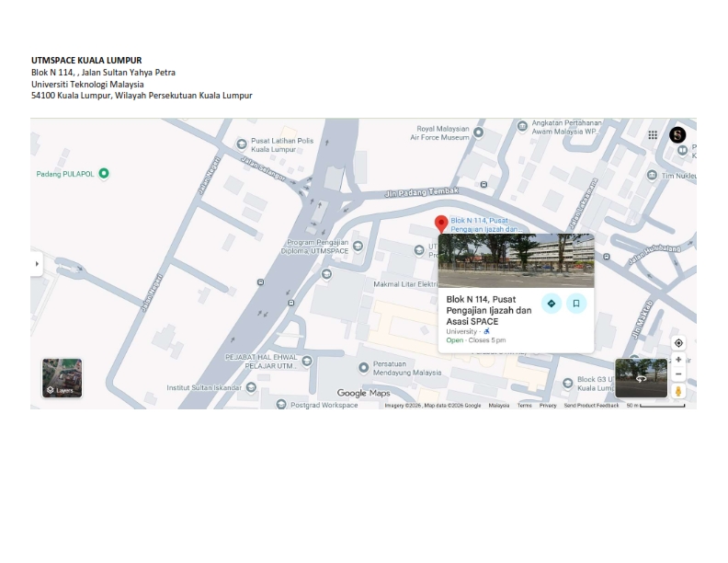Zoom out with the minus button

pyautogui.click(x=678, y=374)
